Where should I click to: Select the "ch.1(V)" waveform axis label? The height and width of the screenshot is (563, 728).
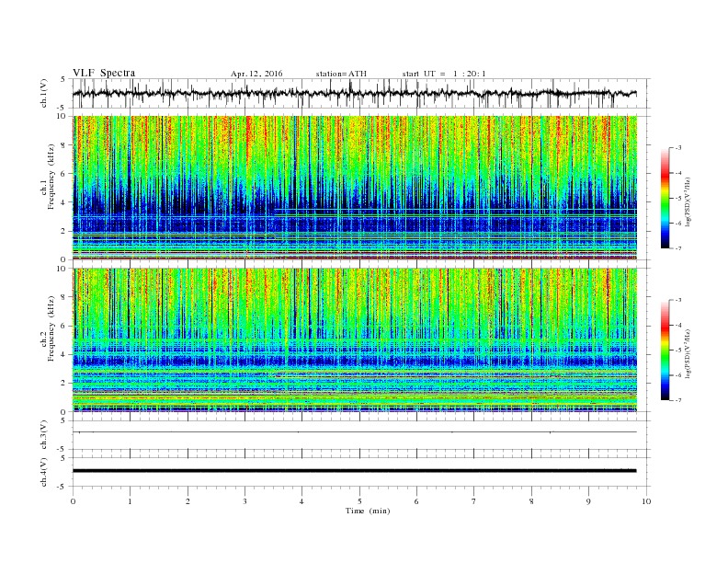(x=44, y=93)
